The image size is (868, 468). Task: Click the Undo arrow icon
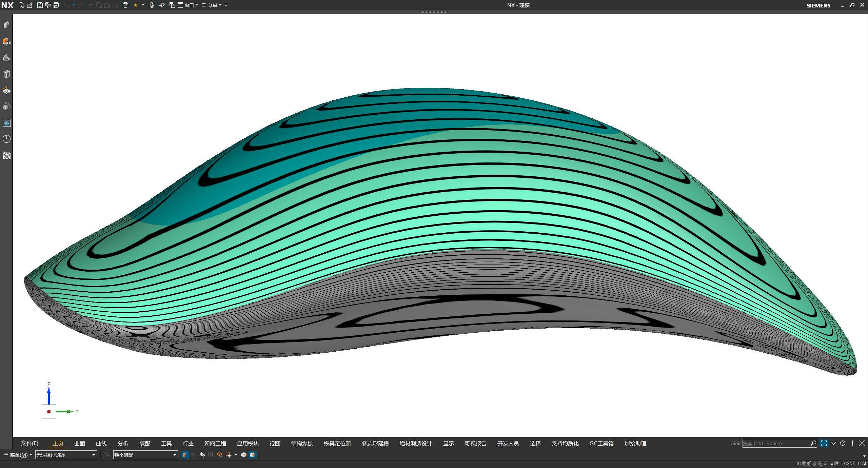coord(66,5)
